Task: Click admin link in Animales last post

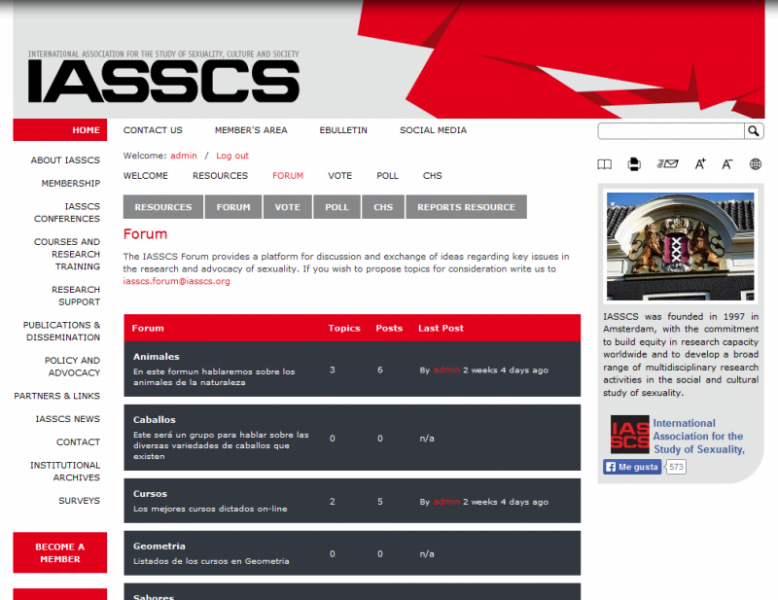Action: (x=447, y=370)
